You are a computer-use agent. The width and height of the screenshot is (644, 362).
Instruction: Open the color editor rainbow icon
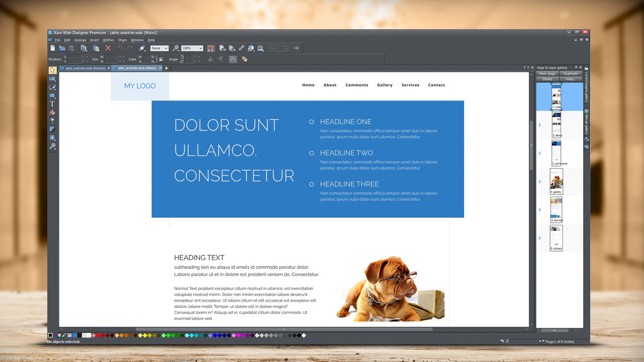click(x=59, y=335)
